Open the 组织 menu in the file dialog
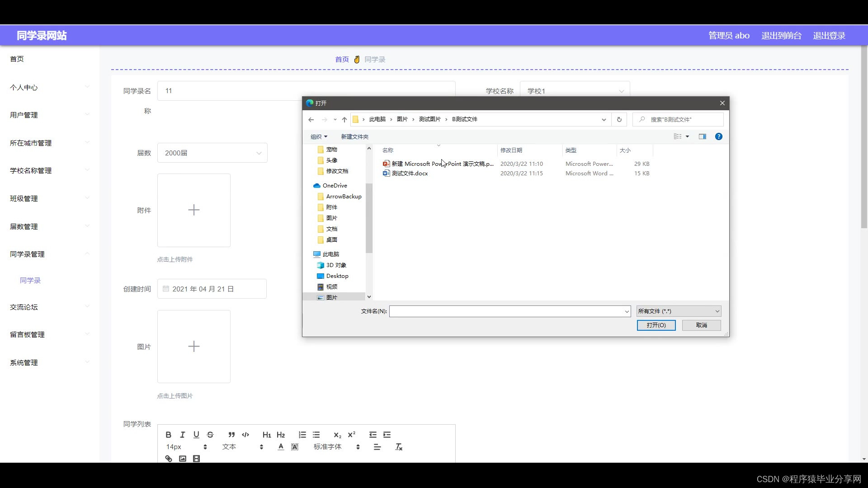The image size is (868, 488). [319, 136]
